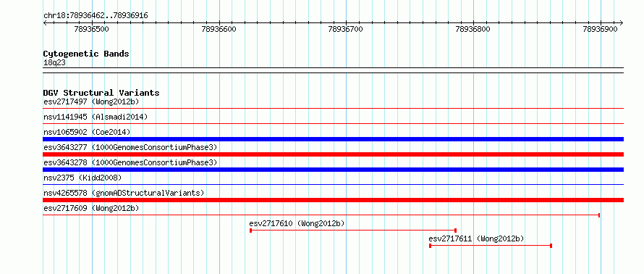Click the thin red nsv1141945 variant line
The image size is (644, 274).
334,123
